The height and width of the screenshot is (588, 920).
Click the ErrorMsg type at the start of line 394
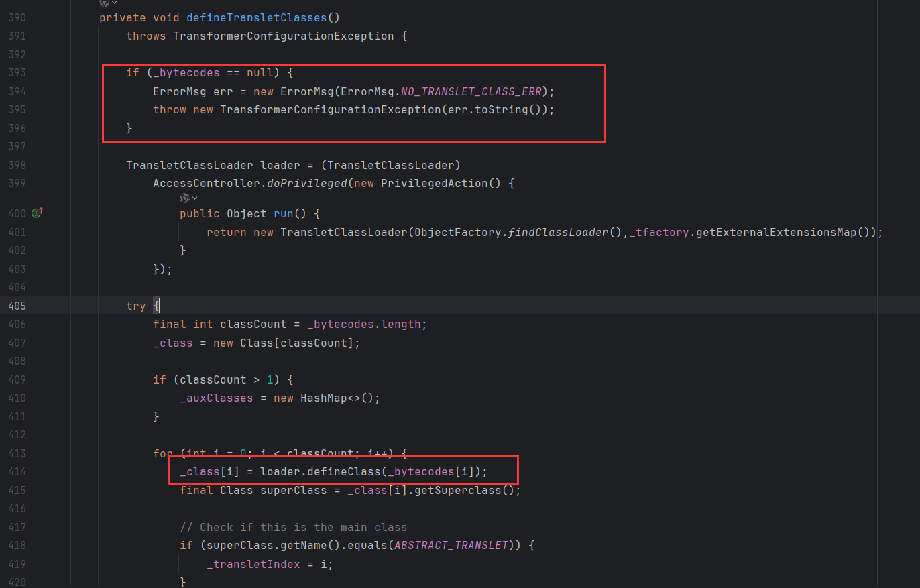pos(180,91)
